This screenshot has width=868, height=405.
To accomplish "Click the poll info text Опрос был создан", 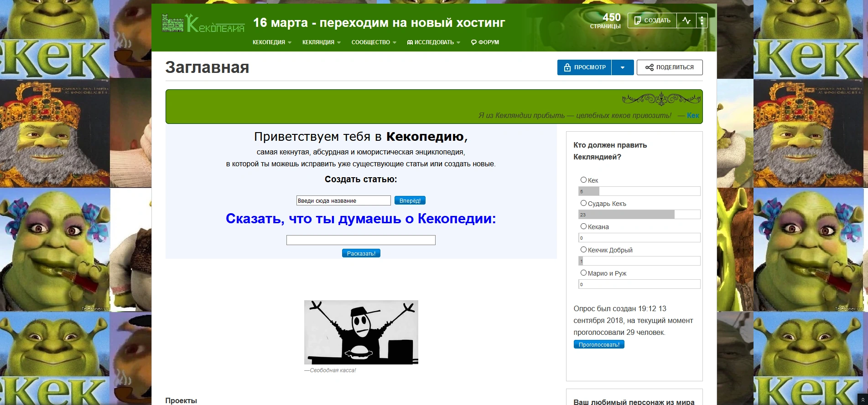I will click(x=633, y=321).
